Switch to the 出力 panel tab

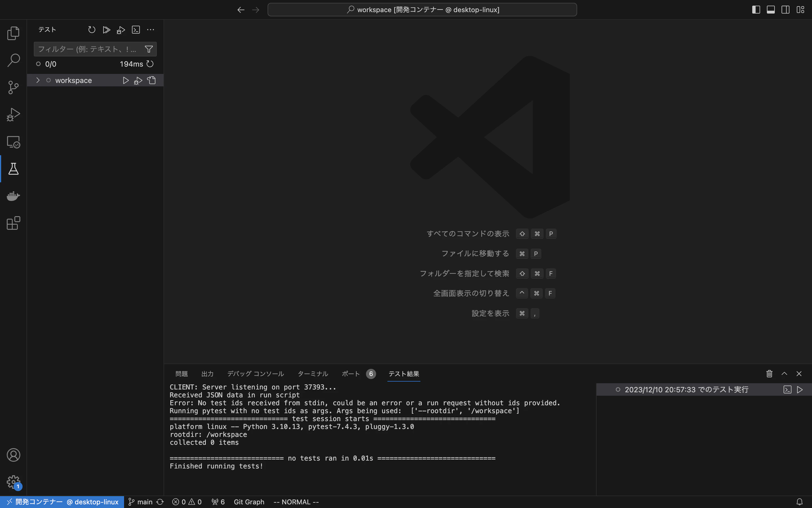[207, 374]
